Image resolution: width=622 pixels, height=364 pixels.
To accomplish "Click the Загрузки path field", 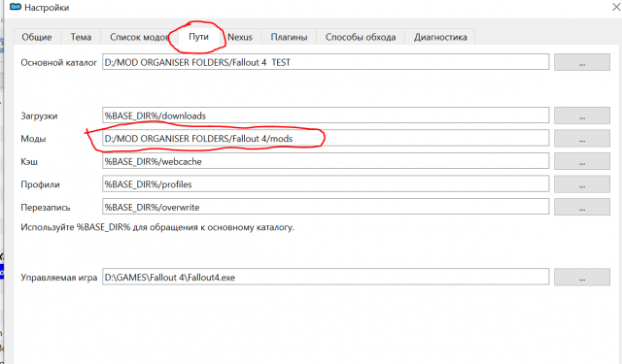I will point(326,116).
